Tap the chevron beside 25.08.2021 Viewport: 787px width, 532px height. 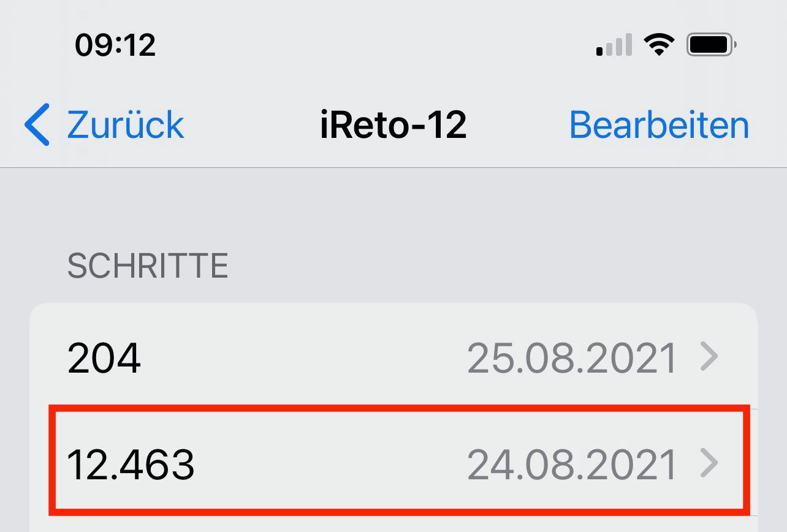(709, 357)
